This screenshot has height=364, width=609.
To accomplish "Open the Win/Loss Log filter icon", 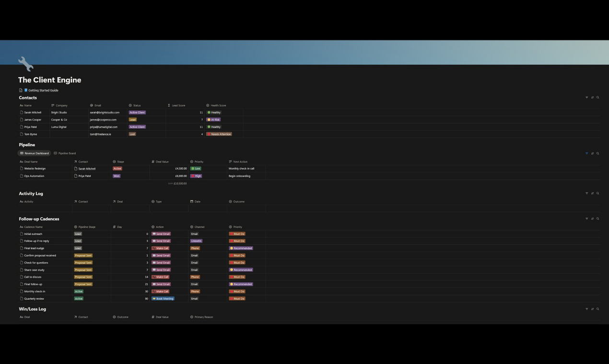I will [x=586, y=309].
